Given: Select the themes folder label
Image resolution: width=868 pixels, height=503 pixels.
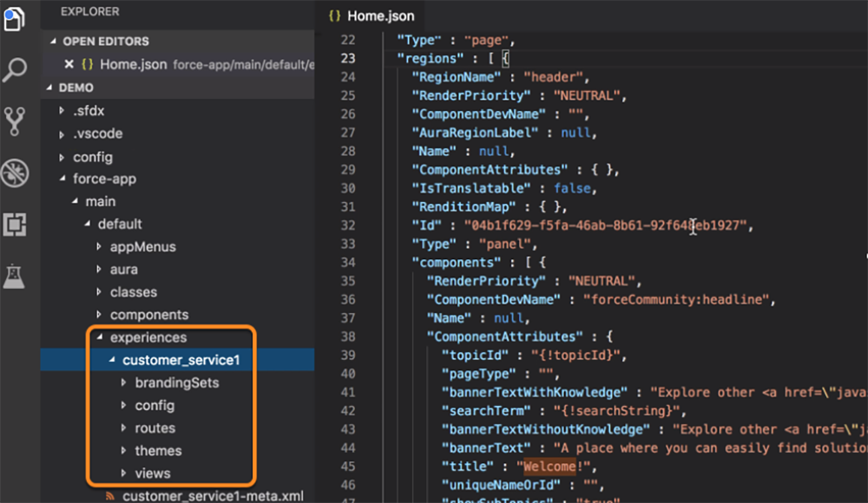Looking at the screenshot, I should [x=158, y=451].
